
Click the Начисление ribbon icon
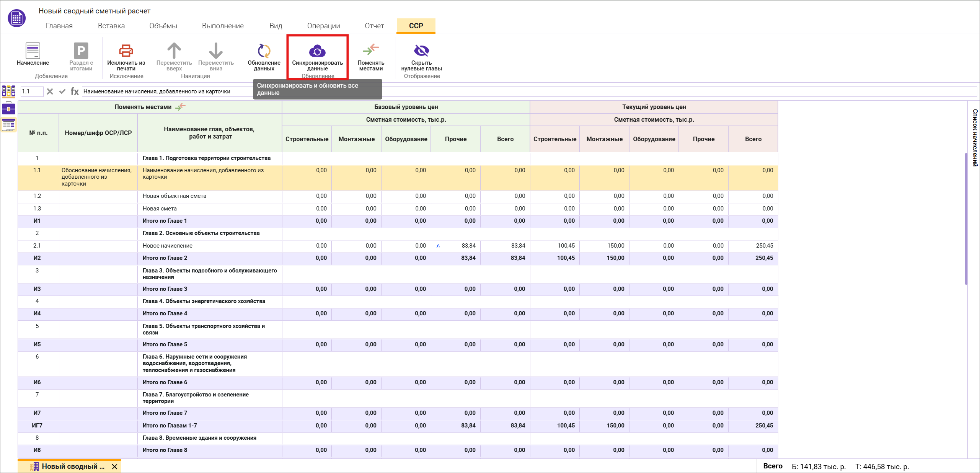coord(33,51)
